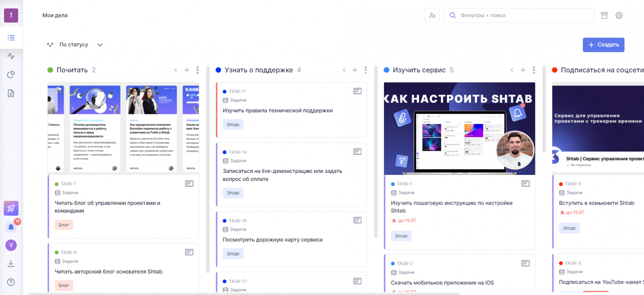This screenshot has height=295, width=644.
Task: Collapse the Изучить сервис column chevron
Action: [512, 70]
